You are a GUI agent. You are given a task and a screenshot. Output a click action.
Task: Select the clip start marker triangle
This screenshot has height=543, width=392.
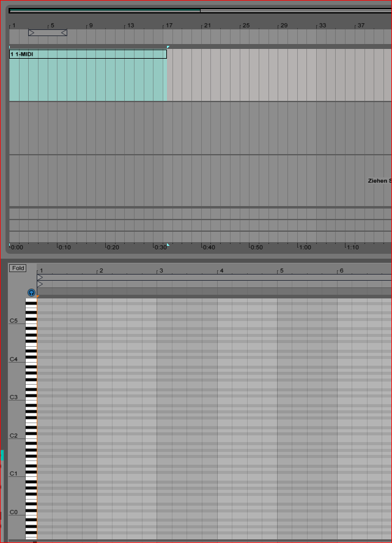point(40,284)
